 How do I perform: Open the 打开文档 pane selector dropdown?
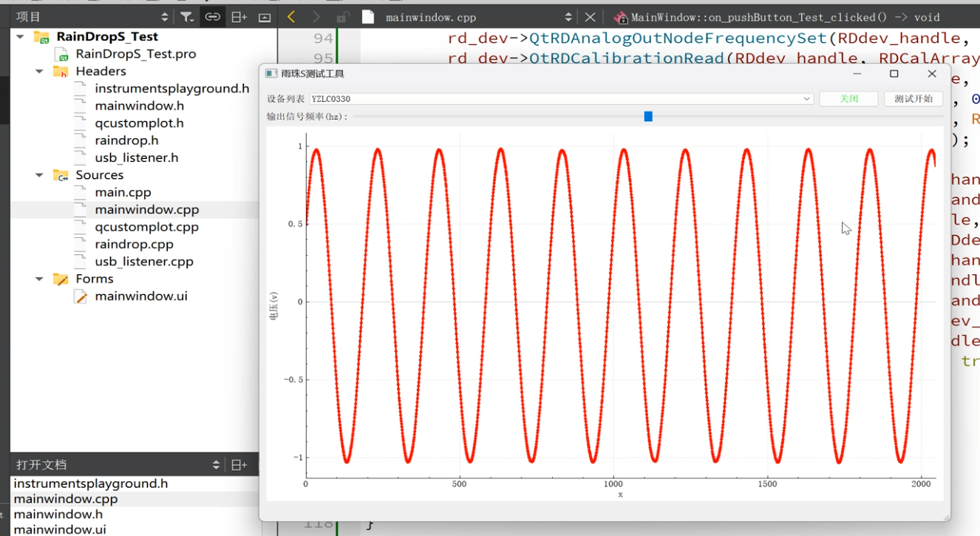216,465
